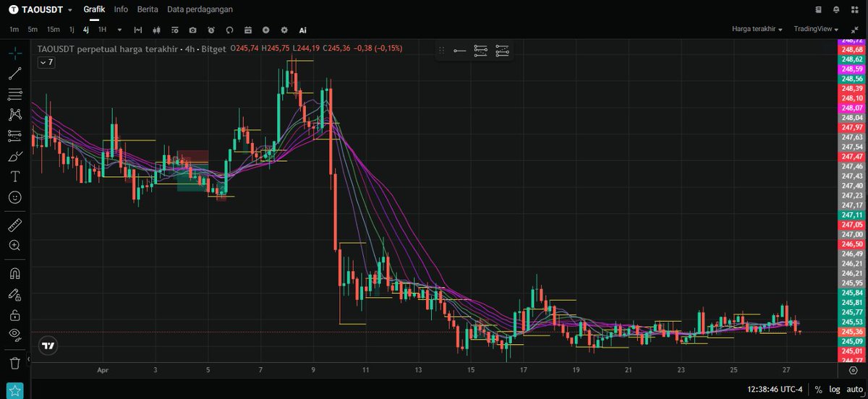Viewport: 868px width, 399px height.
Task: Click the TAOUSDT perpetual harga terakhir title
Action: click(x=107, y=48)
